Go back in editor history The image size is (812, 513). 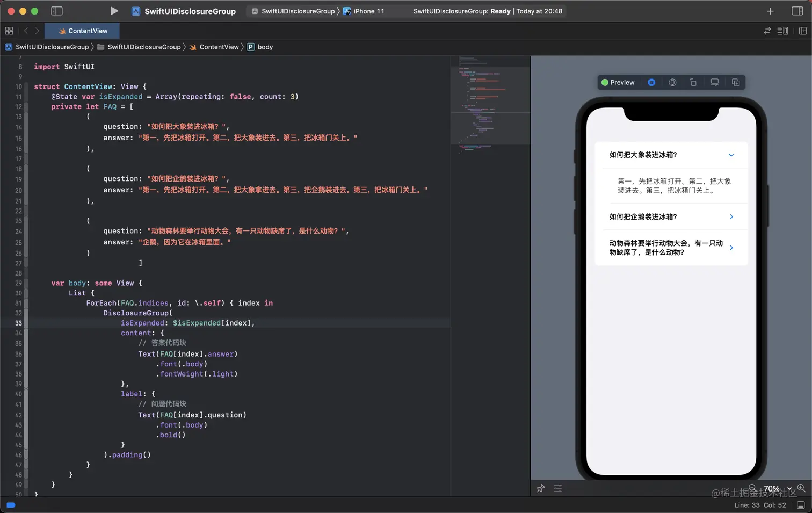tap(26, 31)
